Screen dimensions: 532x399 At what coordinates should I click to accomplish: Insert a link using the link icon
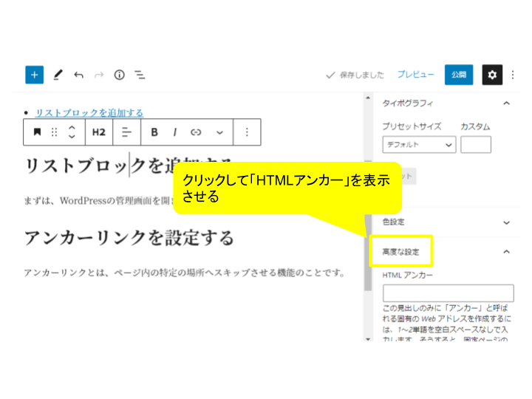click(196, 132)
